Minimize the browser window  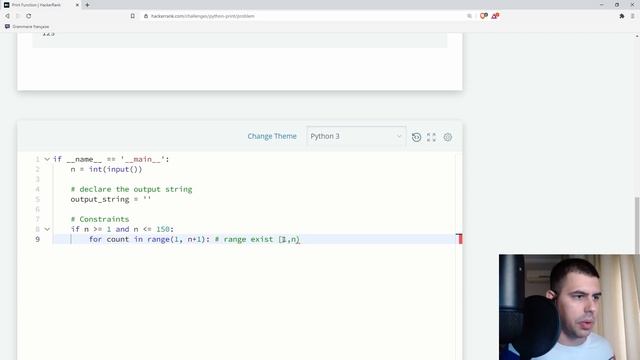tap(602, 5)
